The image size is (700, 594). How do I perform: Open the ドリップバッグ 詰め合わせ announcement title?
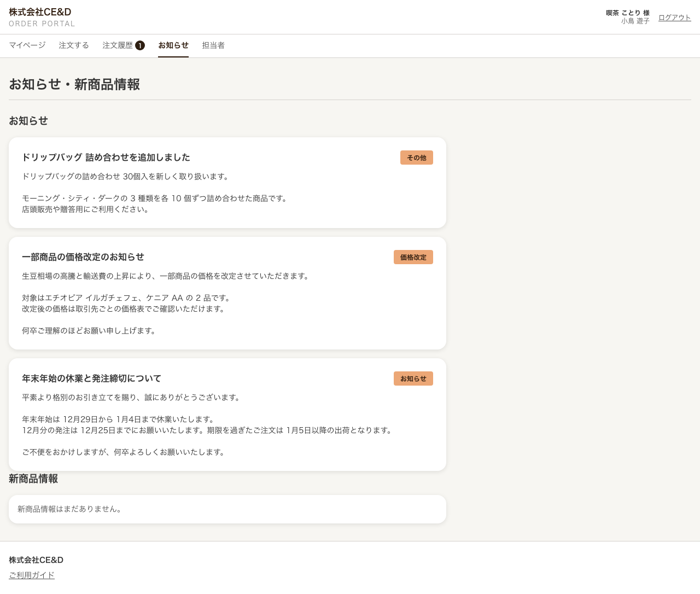pyautogui.click(x=106, y=158)
